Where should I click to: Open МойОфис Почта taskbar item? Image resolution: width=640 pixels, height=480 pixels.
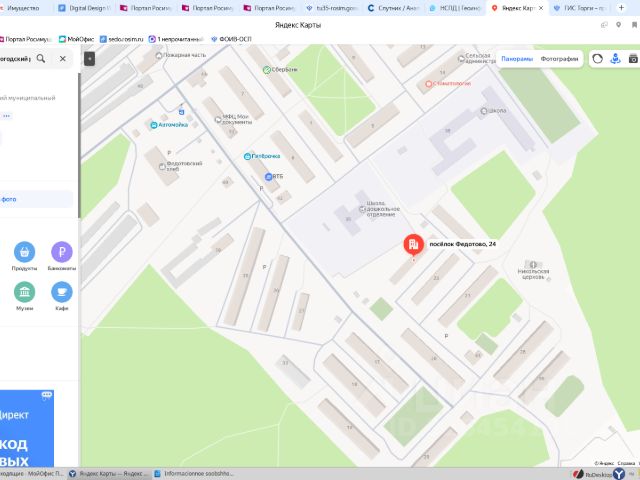click(x=33, y=473)
